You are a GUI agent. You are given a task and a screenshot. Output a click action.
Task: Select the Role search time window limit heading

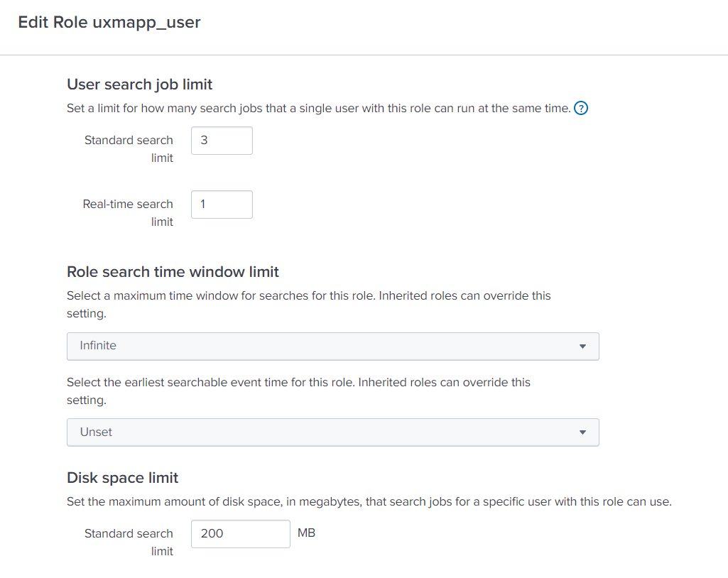[173, 271]
